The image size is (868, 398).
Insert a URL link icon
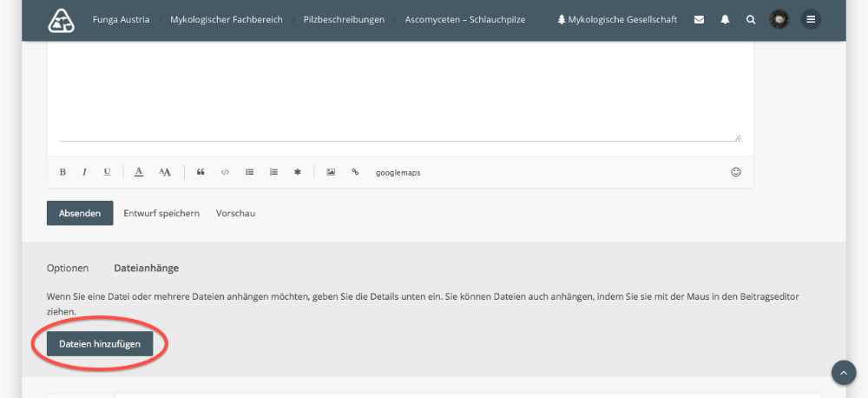(355, 172)
